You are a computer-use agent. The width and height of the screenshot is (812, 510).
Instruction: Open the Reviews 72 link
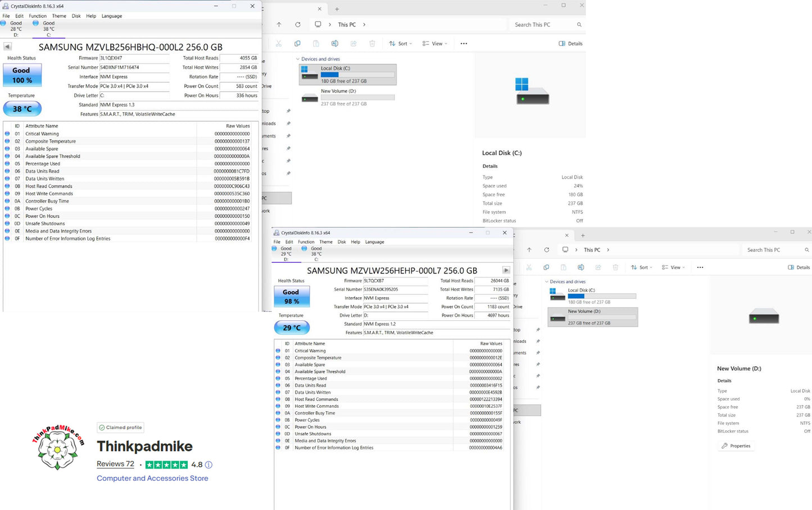(x=115, y=464)
